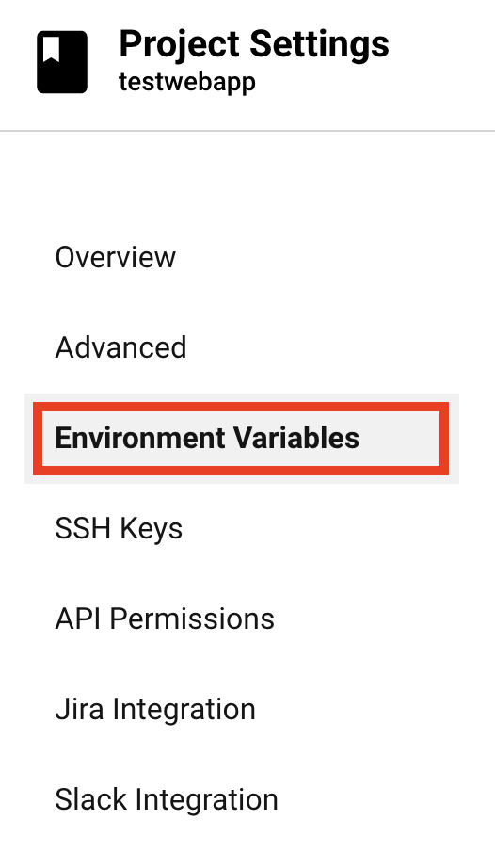Viewport: 495px width, 868px height.
Task: Open Slack Integration settings
Action: tap(166, 800)
